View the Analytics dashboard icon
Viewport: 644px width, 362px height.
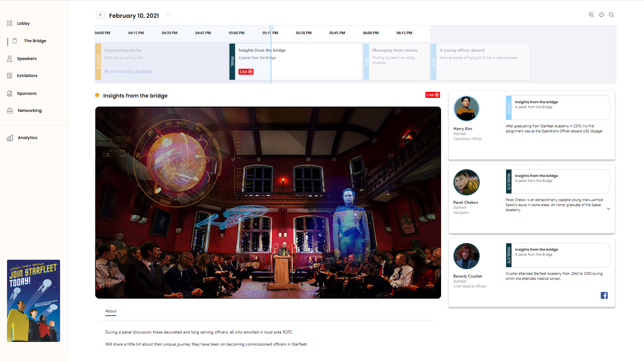tap(9, 137)
